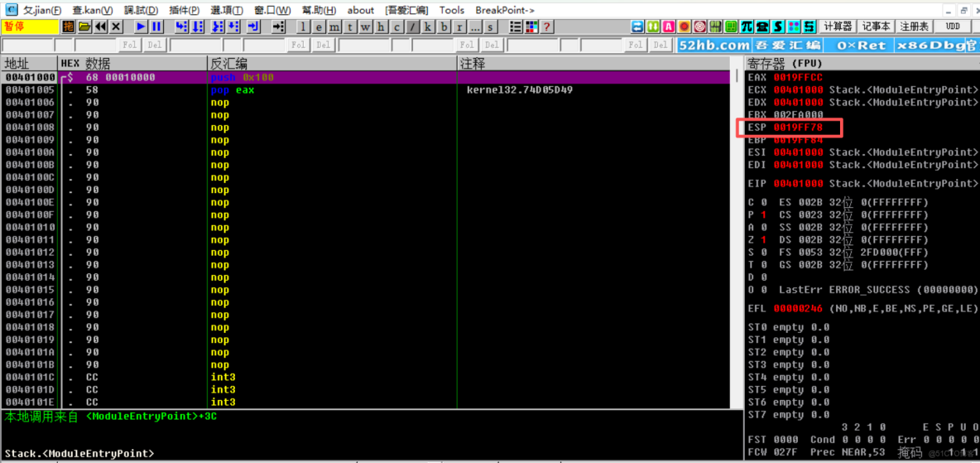Click the telephone plugin icon
Viewport: 980px width, 463px height.
click(762, 27)
